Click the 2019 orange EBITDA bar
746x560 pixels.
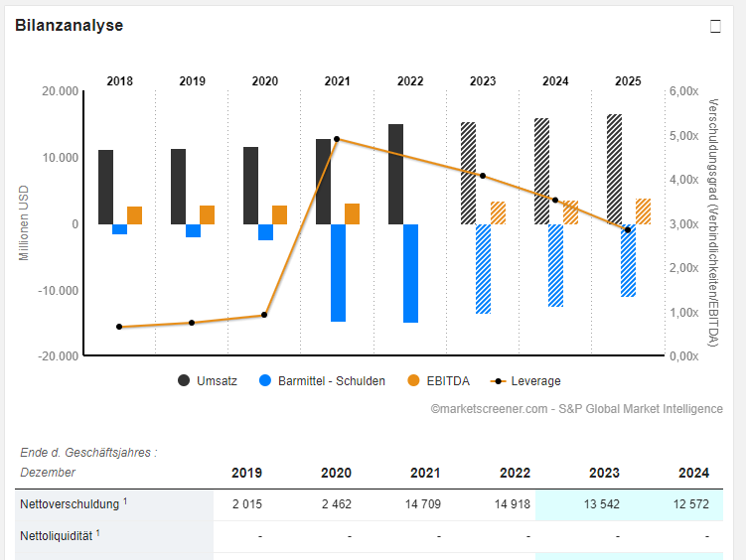[207, 214]
